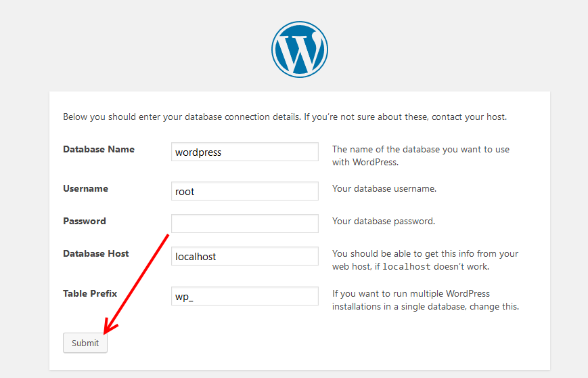Select the Database Host field with localhost
This screenshot has height=378, width=588.
tap(245, 256)
